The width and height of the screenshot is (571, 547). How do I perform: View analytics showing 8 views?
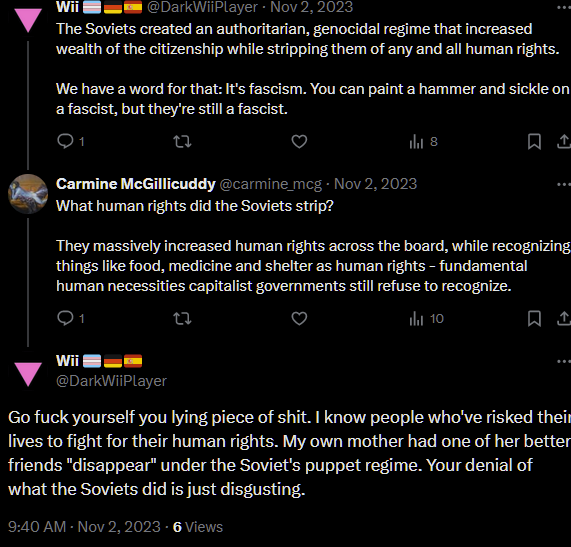point(423,141)
